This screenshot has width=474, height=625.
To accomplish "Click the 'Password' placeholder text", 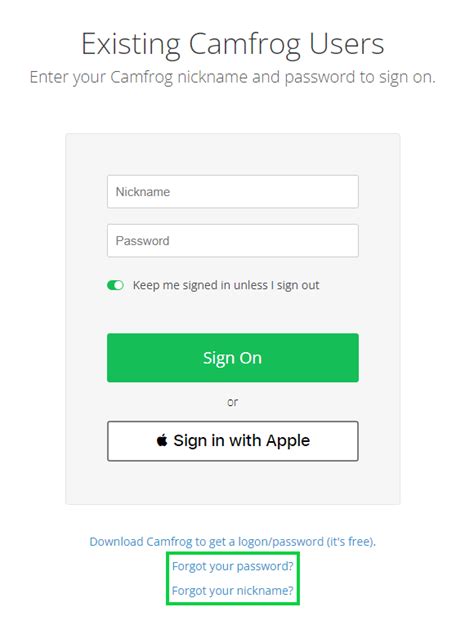I will click(143, 241).
